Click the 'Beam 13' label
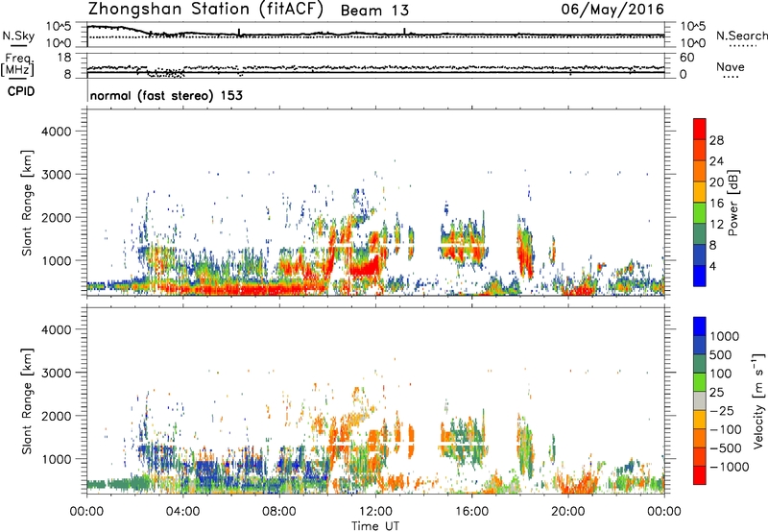768x532 pixels. pos(374,11)
